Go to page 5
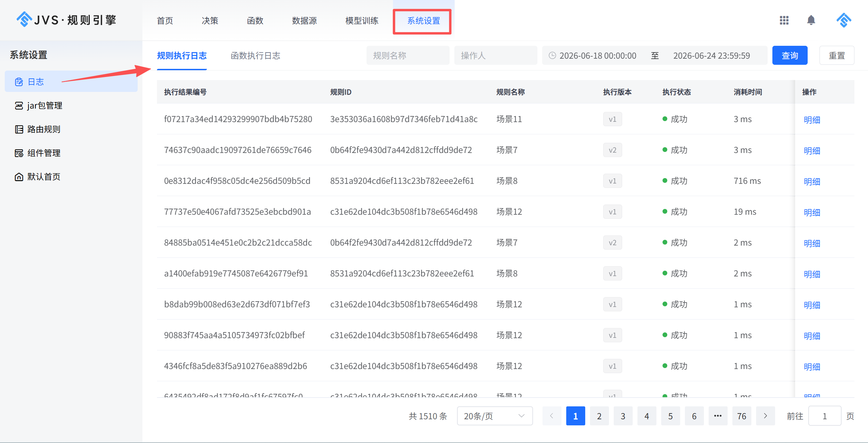 [670, 416]
